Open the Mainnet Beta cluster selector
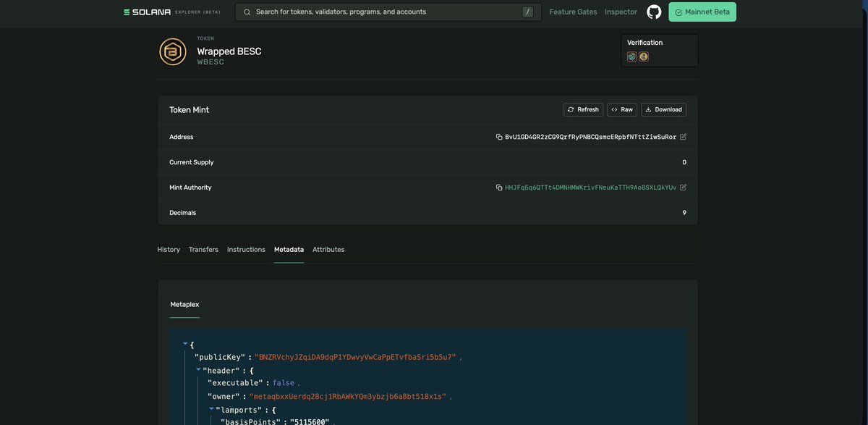This screenshot has height=425, width=868. (702, 12)
